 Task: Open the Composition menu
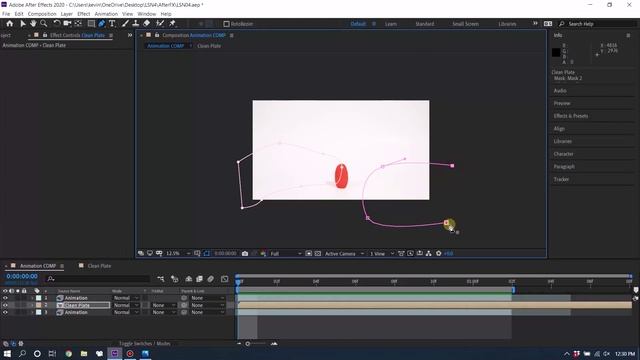click(42, 14)
